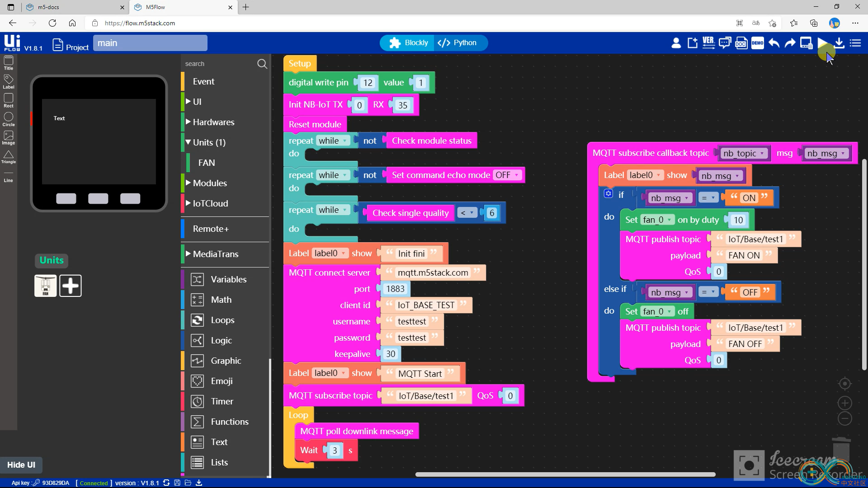Click the Connected status indicator
The height and width of the screenshot is (488, 868).
click(x=94, y=483)
